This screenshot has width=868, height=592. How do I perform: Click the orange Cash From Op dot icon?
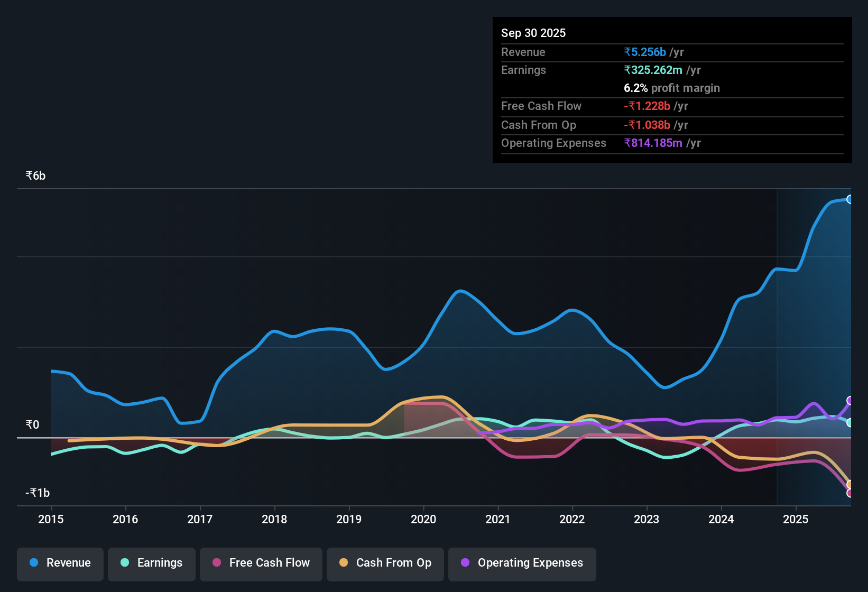point(344,563)
